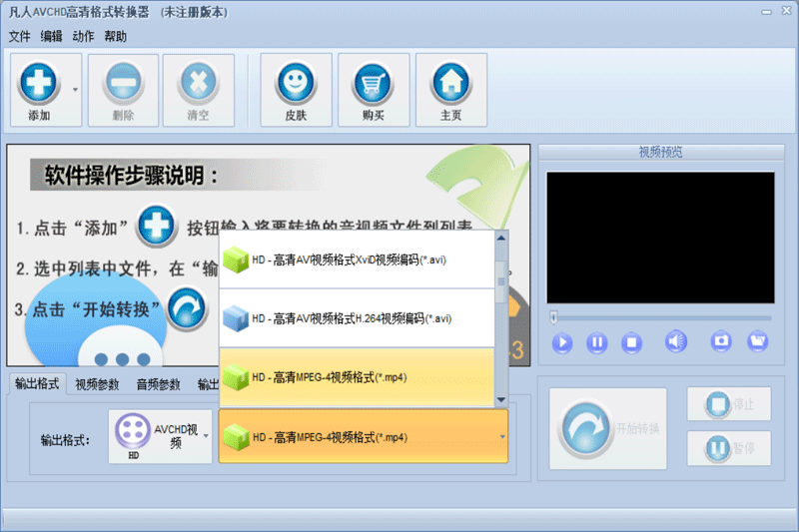Click the blue cube icon of H.264 option
Image resolution: width=799 pixels, height=532 pixels.
236,318
